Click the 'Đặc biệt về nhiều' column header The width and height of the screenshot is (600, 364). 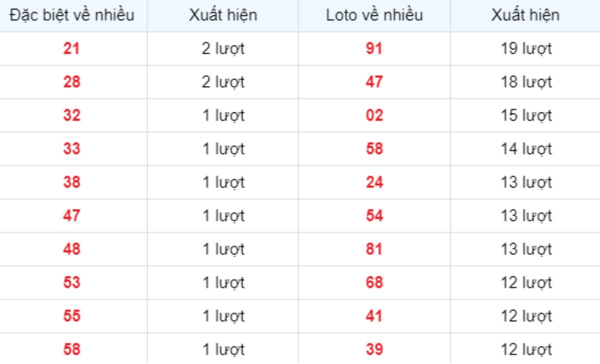coord(72,15)
